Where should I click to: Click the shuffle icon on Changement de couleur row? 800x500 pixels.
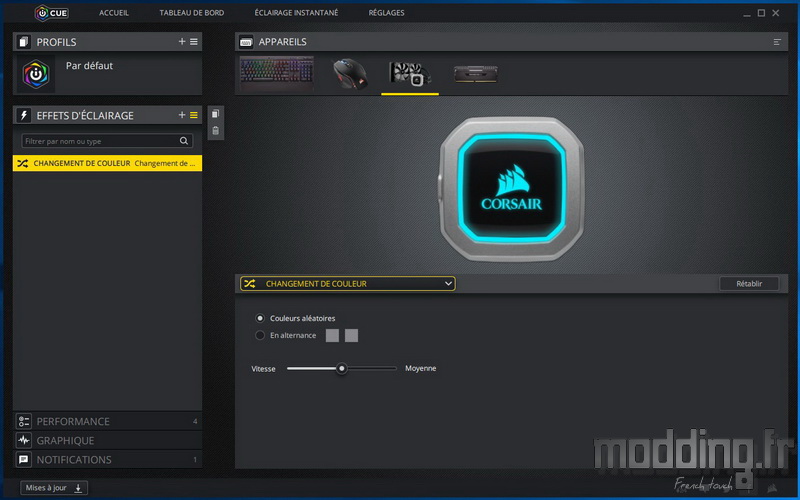point(22,163)
